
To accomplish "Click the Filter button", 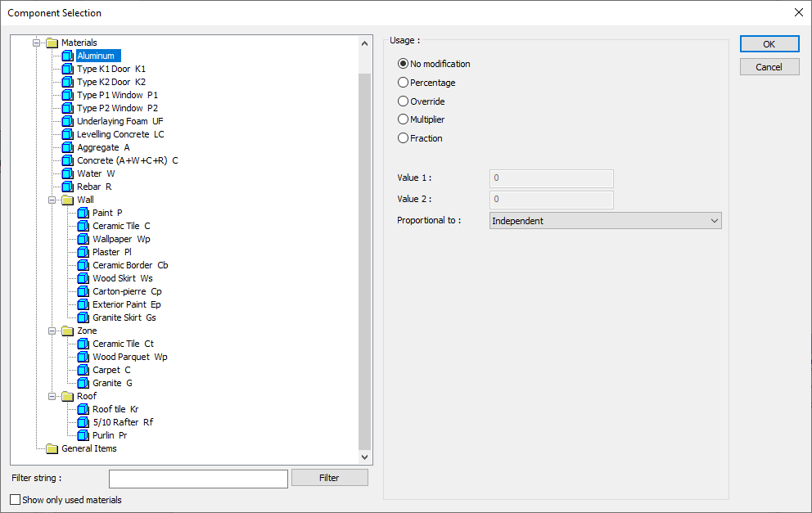I will tap(329, 478).
